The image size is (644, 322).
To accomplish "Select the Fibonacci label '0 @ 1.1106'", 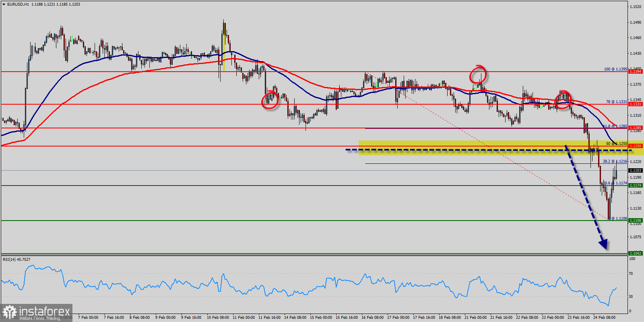I will point(619,219).
